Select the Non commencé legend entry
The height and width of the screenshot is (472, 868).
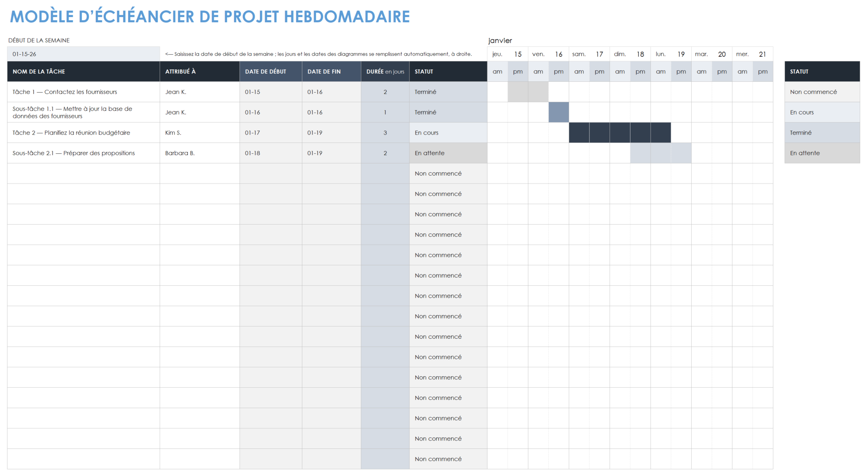pos(822,92)
